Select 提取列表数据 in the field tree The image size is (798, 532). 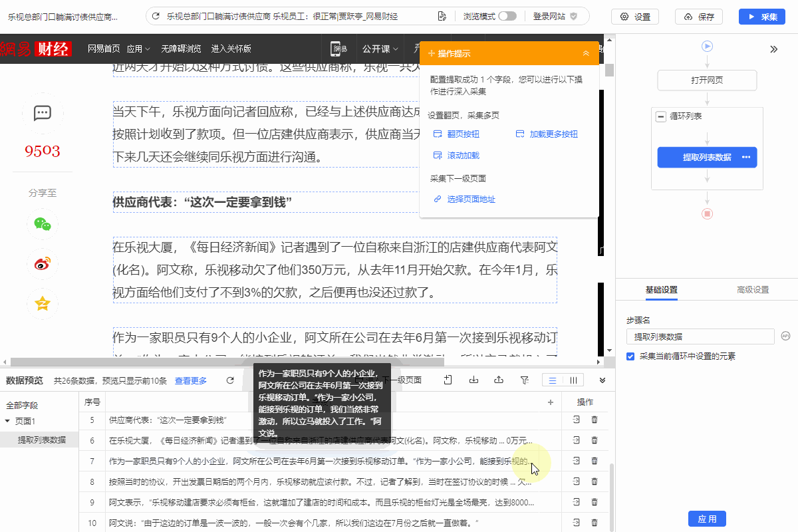tap(42, 440)
